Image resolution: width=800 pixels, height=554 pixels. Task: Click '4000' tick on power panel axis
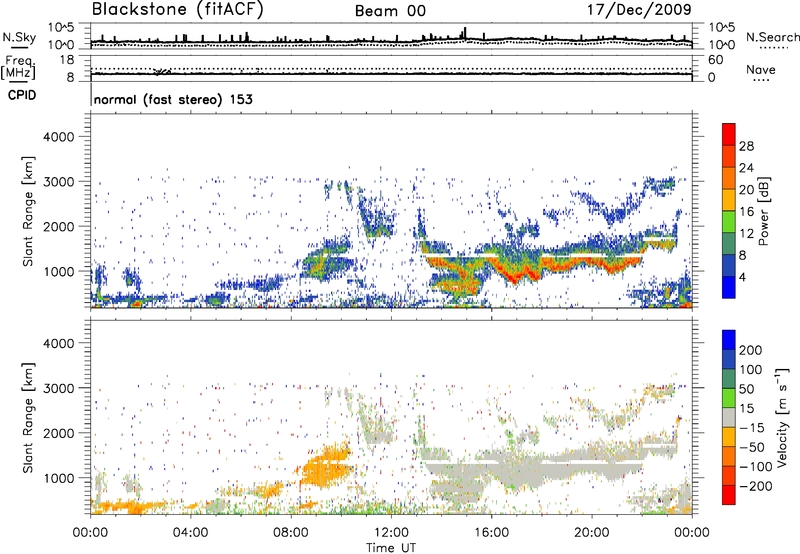coord(59,137)
